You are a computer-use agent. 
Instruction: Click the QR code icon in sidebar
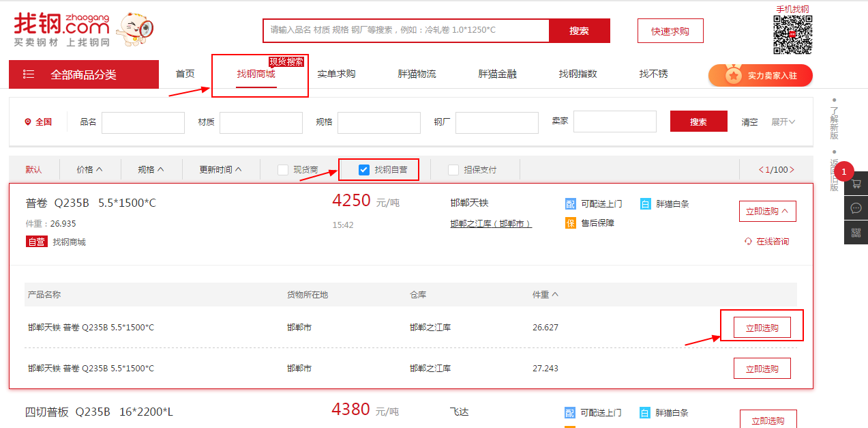tap(856, 233)
